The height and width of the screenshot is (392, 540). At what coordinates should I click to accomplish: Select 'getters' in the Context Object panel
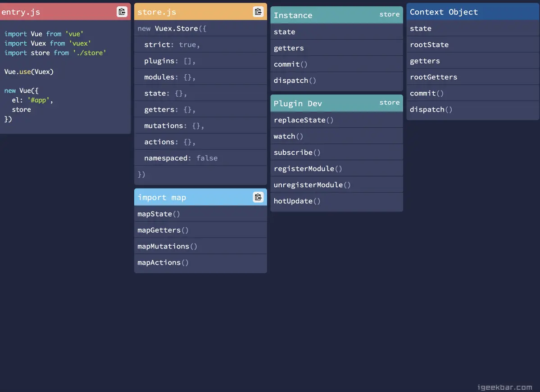tap(473, 61)
